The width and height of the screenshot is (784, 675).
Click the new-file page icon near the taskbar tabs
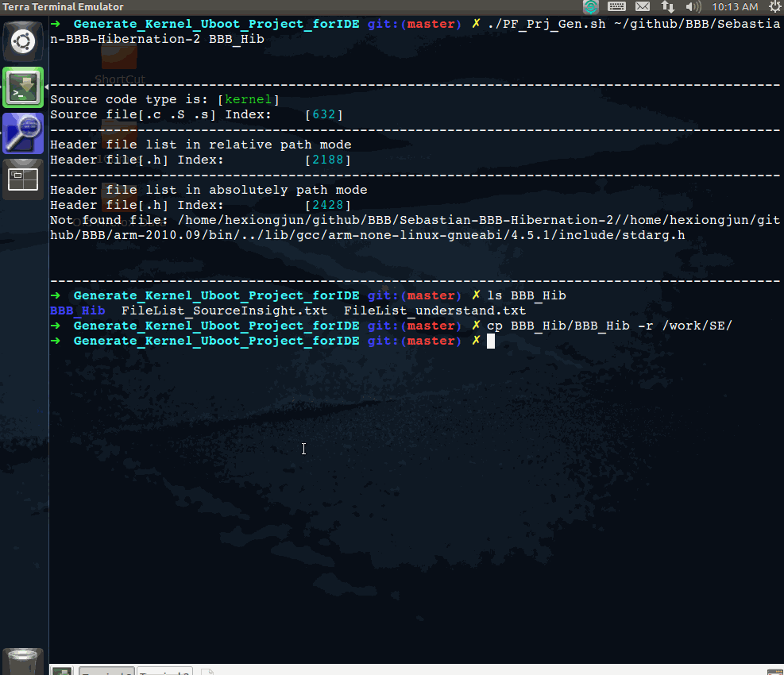(x=207, y=671)
